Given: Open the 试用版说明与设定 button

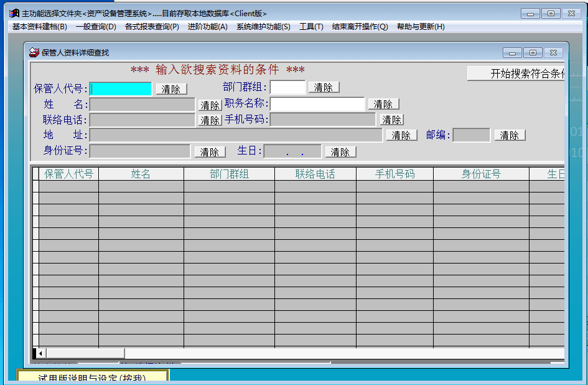Looking at the screenshot, I should (92, 378).
